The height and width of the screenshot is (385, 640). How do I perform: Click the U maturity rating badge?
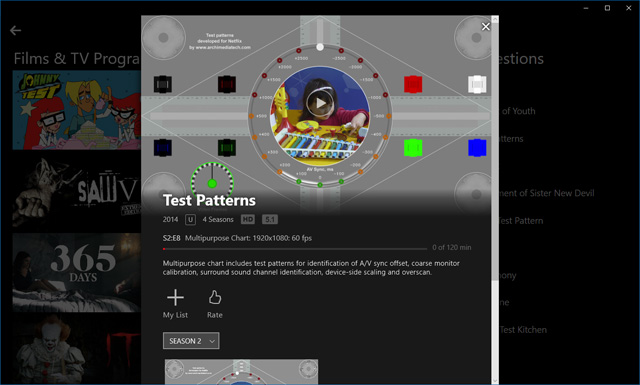[x=190, y=220]
